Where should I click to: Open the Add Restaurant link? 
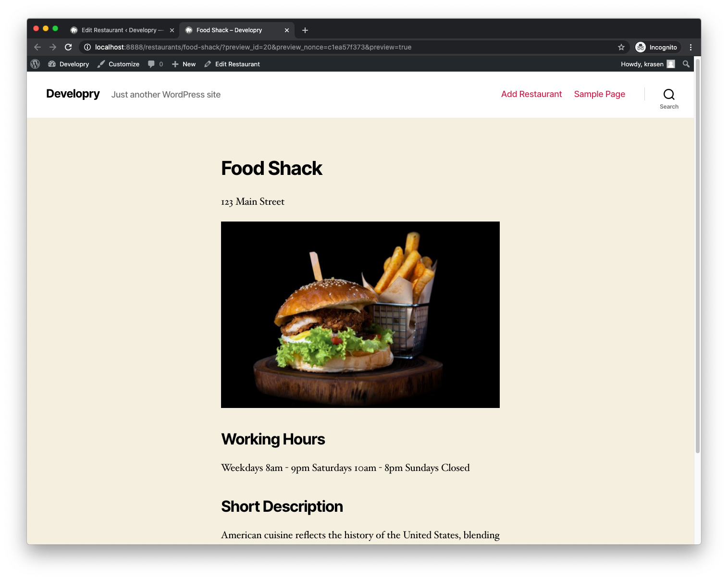531,94
